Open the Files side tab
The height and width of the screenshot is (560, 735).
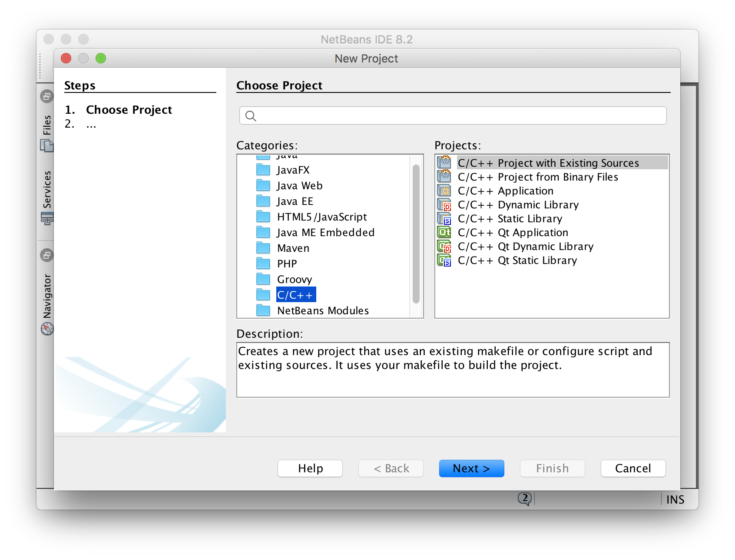pos(47,125)
